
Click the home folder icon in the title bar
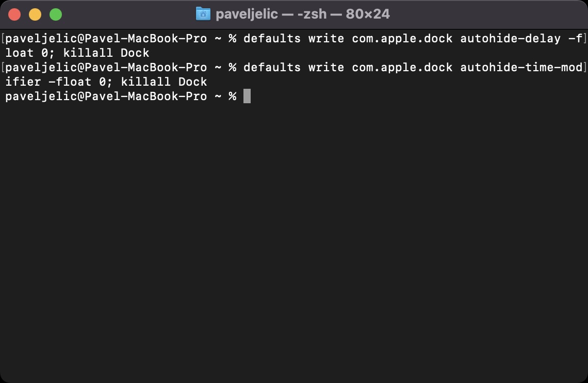coord(203,14)
